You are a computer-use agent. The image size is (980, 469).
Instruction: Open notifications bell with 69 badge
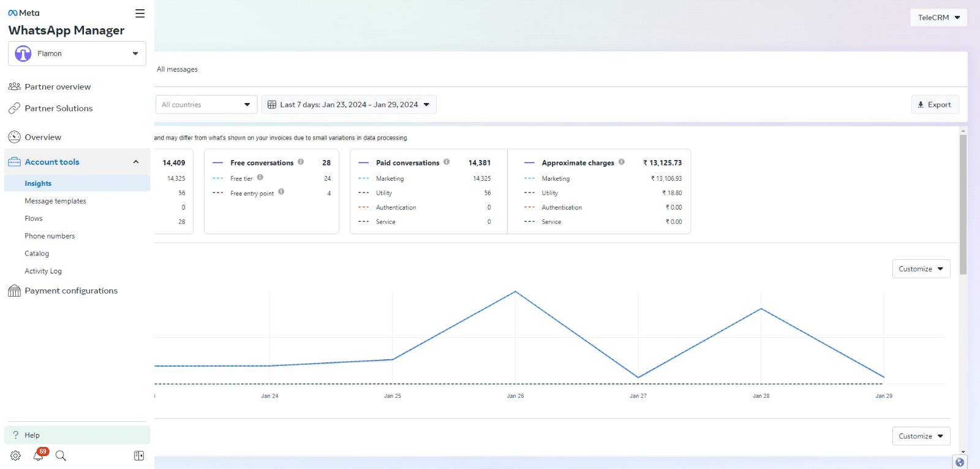(39, 456)
